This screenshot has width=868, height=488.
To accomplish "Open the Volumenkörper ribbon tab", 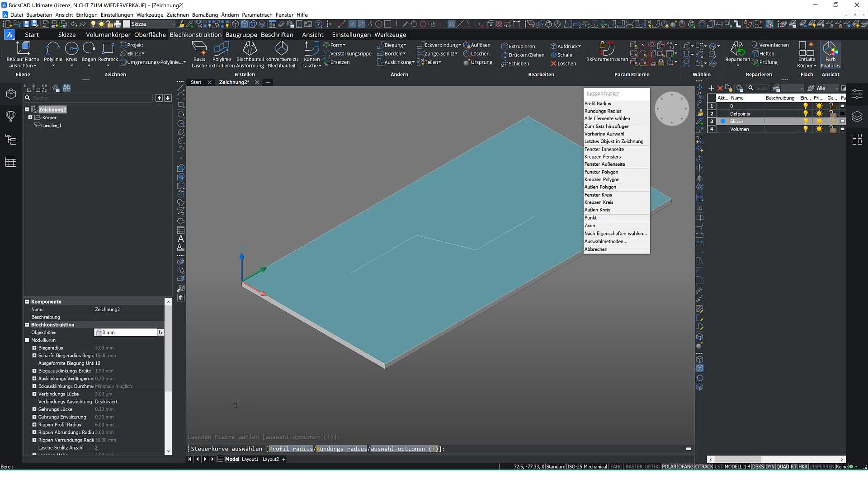I will pos(108,35).
